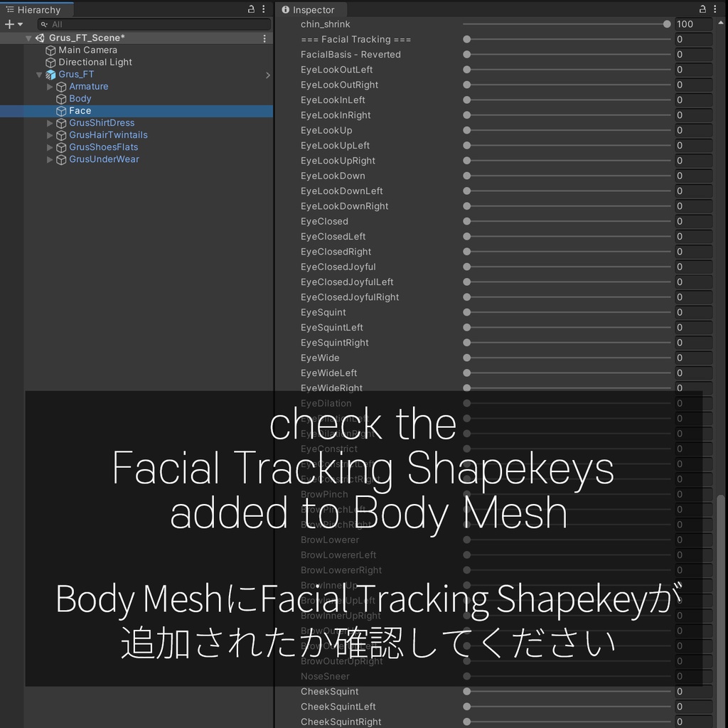The height and width of the screenshot is (728, 728).
Task: Click the Face mesh cube icon
Action: (61, 110)
